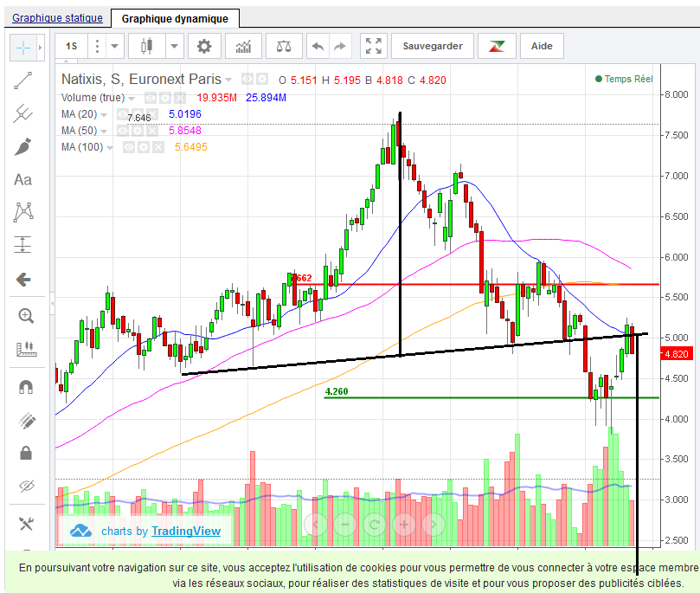Screen dimensions: 700x593
Task: Click the Aide button
Action: [x=542, y=46]
